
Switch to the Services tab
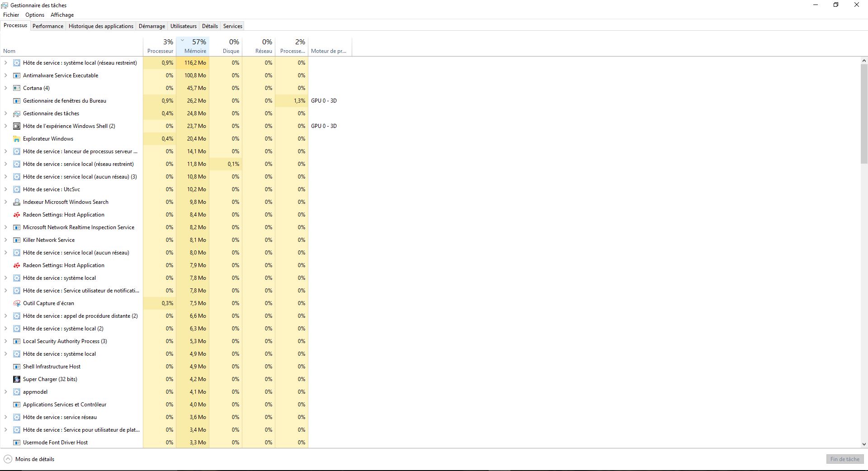233,26
